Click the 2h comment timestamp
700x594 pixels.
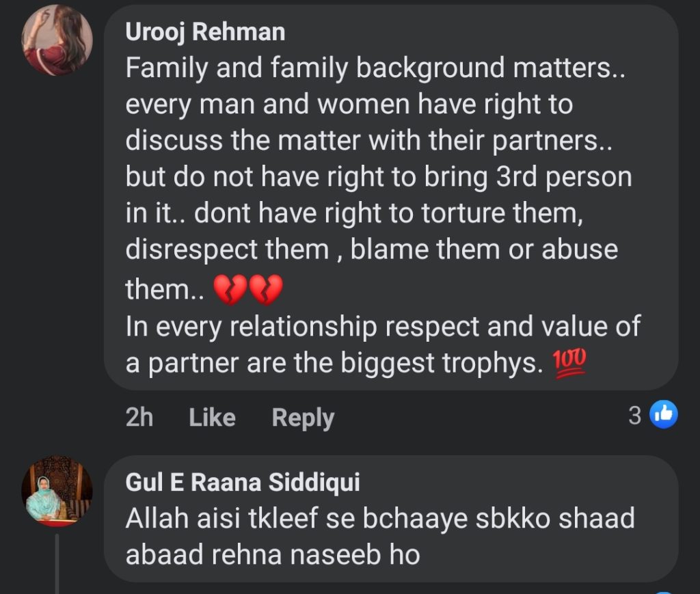[x=139, y=418]
